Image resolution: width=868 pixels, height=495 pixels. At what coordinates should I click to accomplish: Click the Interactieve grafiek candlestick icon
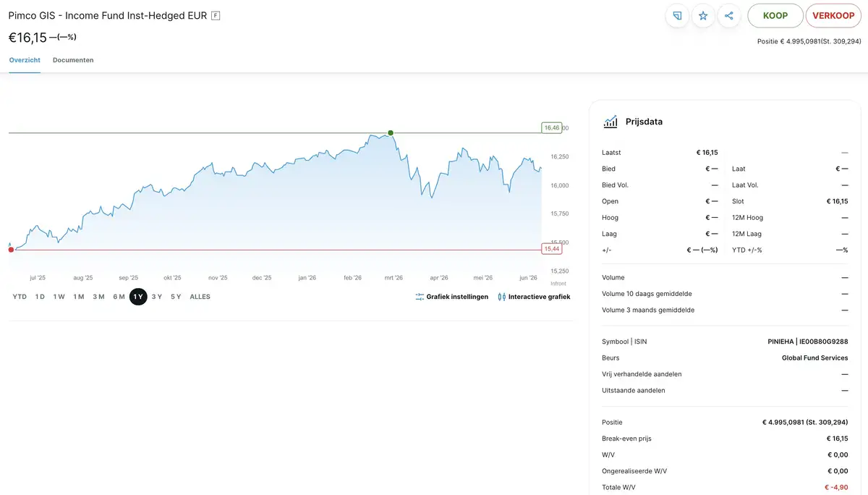coord(502,297)
